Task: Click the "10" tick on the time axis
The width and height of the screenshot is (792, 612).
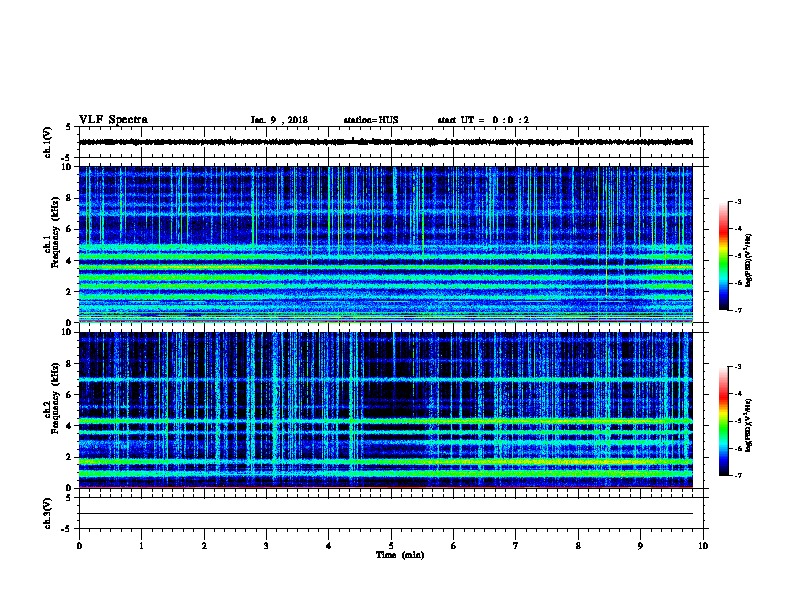Action: pyautogui.click(x=703, y=545)
